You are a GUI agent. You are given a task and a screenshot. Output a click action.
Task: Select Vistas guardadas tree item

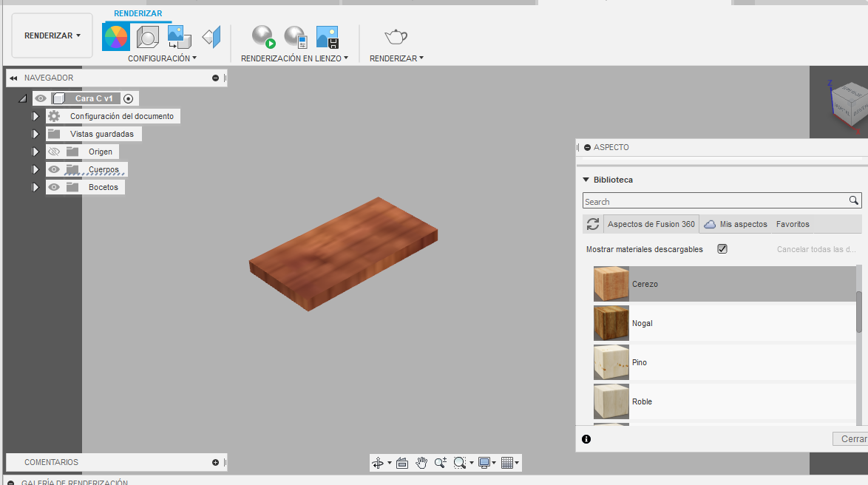point(102,134)
